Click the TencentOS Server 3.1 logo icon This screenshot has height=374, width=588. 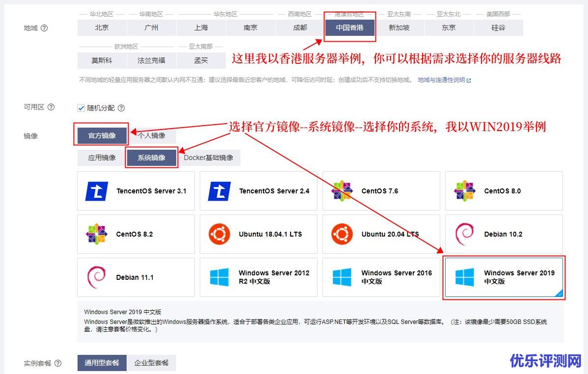point(97,191)
